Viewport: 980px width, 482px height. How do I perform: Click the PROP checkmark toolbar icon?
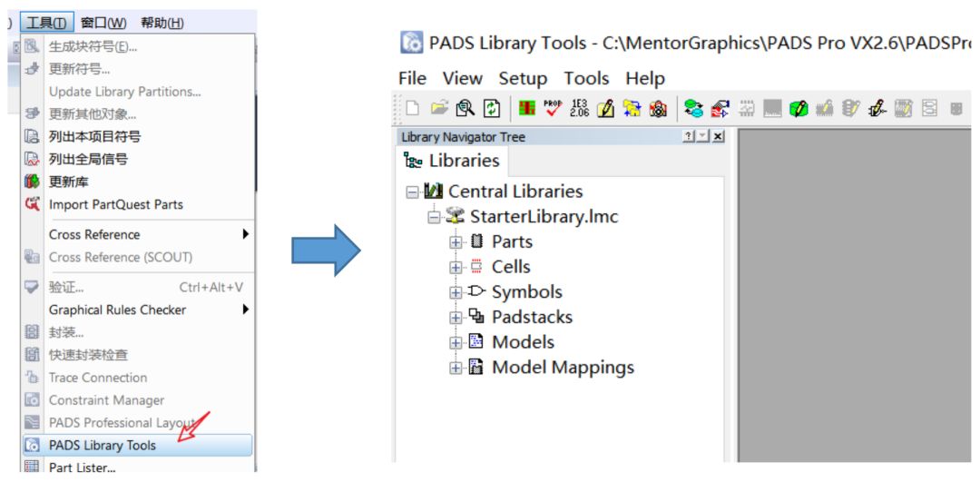click(x=553, y=109)
